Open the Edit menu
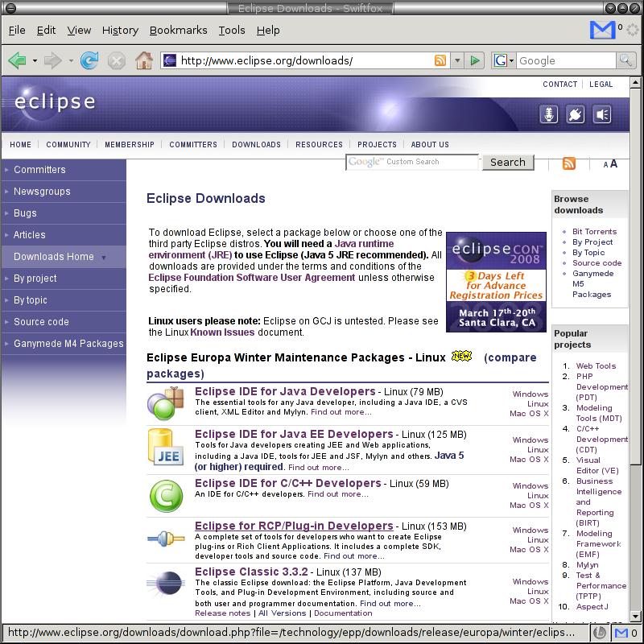This screenshot has height=644, width=644. (x=46, y=30)
